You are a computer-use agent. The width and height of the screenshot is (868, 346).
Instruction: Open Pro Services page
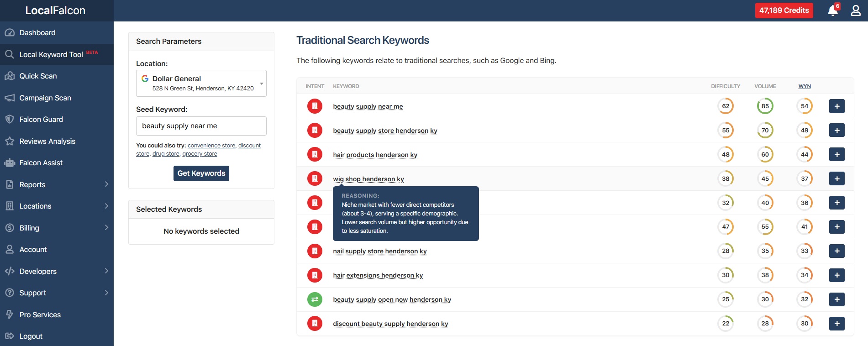57,315
